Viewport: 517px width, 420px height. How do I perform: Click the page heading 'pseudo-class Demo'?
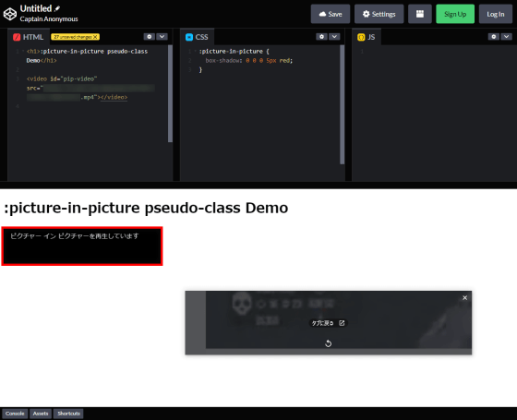tap(216, 208)
